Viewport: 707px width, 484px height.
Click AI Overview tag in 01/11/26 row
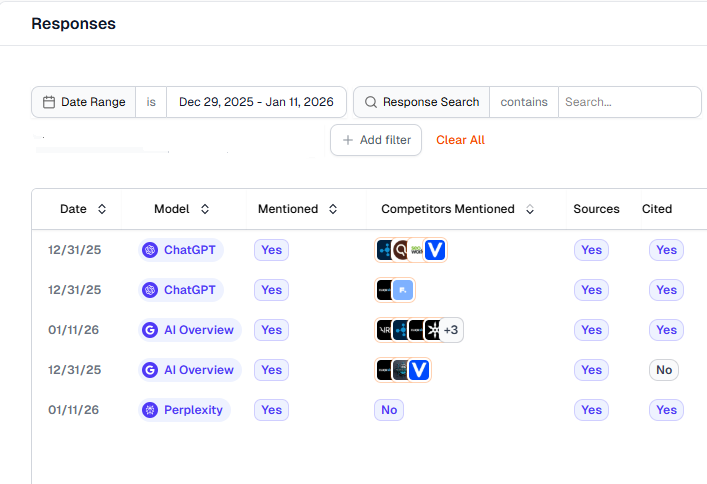pos(190,330)
